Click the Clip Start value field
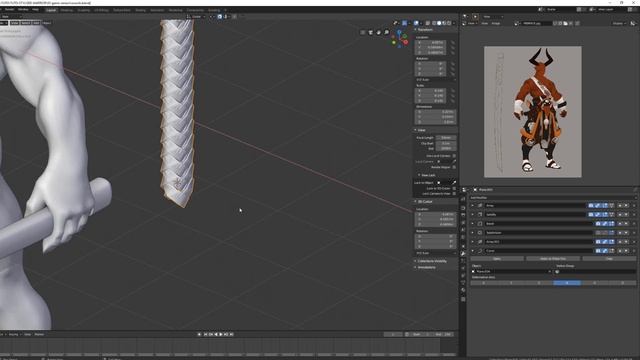640x360 pixels. click(446, 143)
